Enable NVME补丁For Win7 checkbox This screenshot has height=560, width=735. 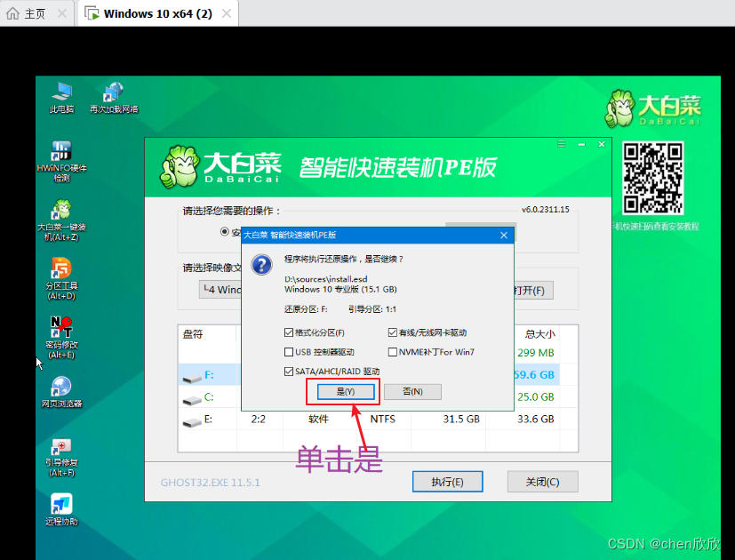pyautogui.click(x=392, y=352)
